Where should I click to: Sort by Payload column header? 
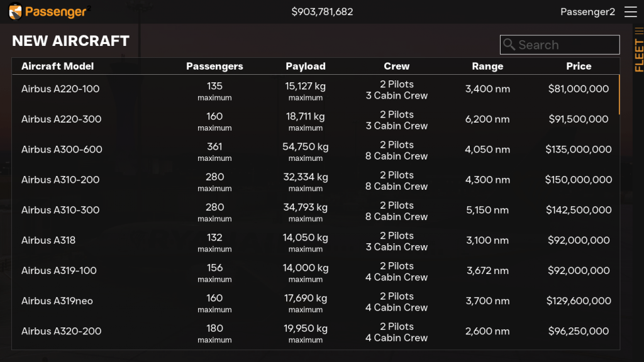point(306,66)
